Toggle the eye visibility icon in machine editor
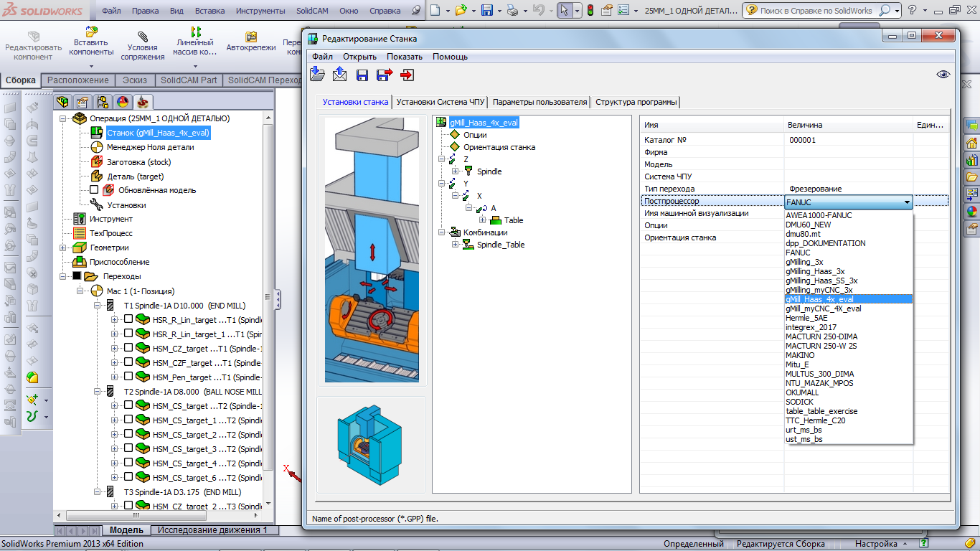Image resolution: width=980 pixels, height=551 pixels. pyautogui.click(x=943, y=75)
